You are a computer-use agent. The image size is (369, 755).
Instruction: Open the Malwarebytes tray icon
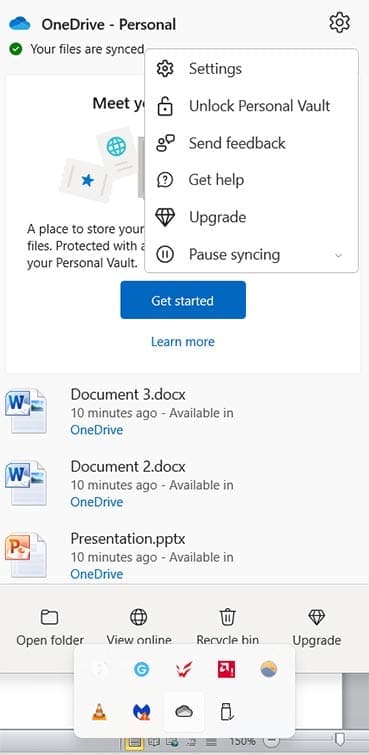[142, 712]
